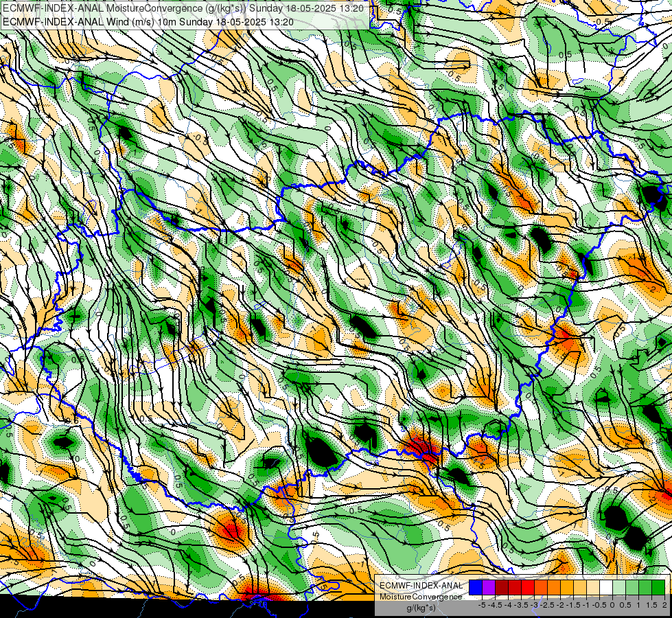Click the legend text 'MoistureConvergence'
The height and width of the screenshot is (618, 672).
(421, 597)
